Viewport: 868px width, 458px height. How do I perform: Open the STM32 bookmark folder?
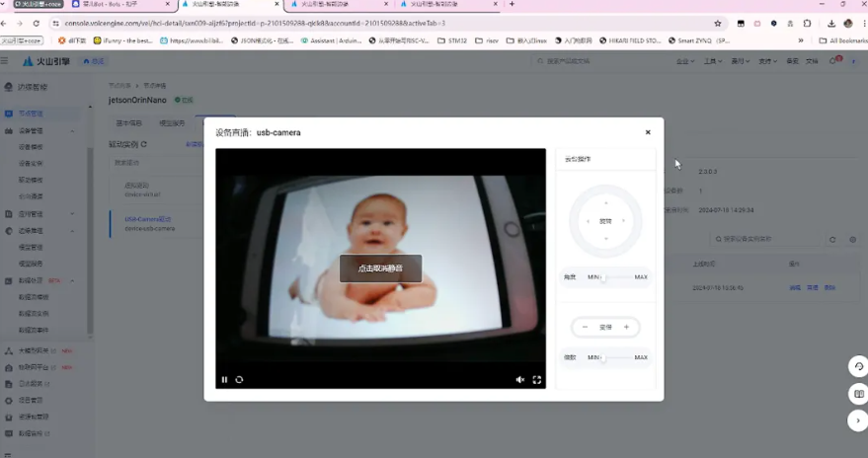click(x=454, y=40)
